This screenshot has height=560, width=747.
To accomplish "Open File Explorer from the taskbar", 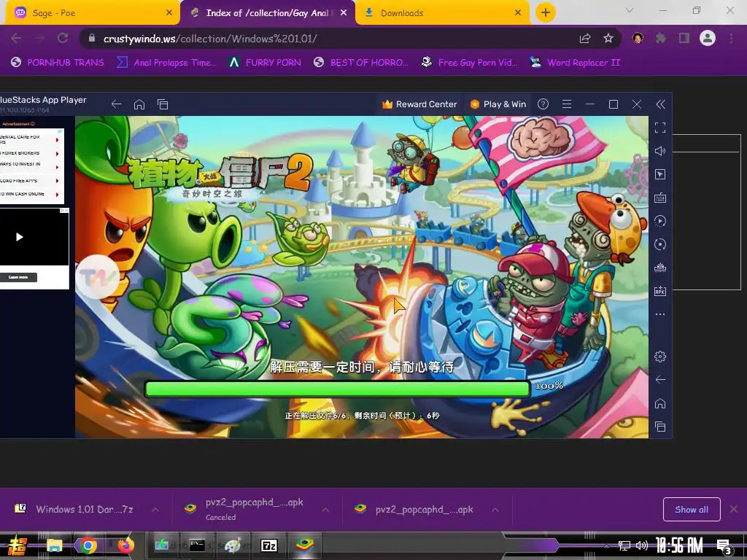I will 54,545.
